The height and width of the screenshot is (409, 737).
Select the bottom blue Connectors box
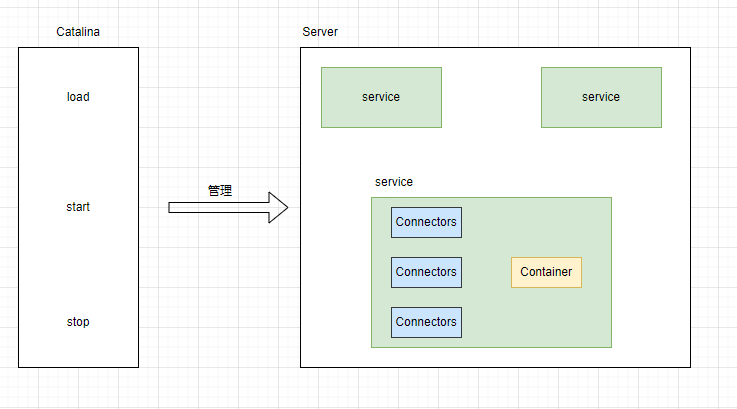click(426, 322)
